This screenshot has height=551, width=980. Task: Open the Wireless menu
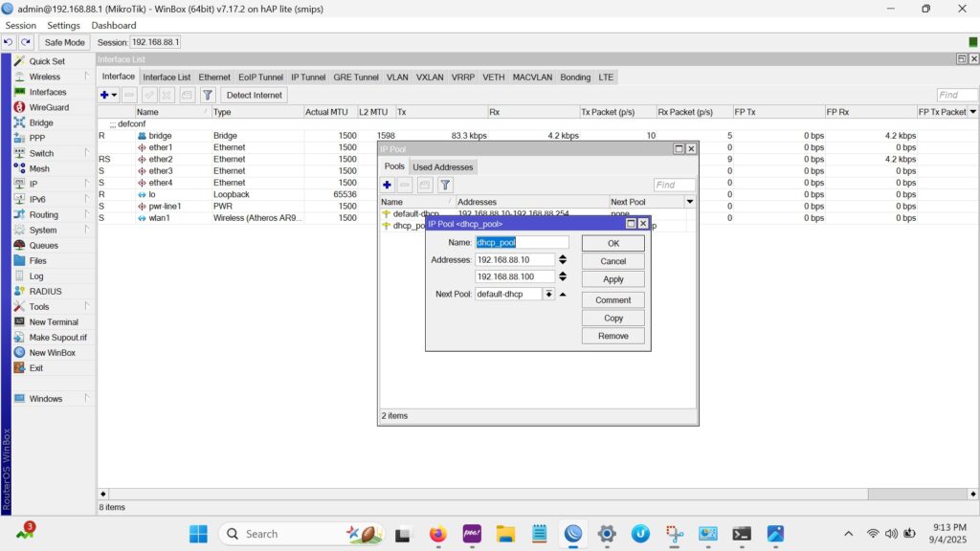pyautogui.click(x=44, y=77)
